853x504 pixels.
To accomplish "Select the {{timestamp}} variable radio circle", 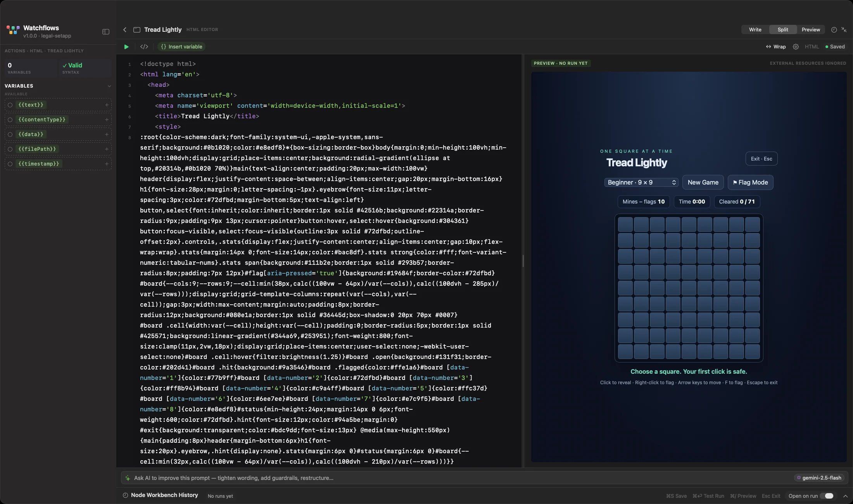I will tap(10, 164).
